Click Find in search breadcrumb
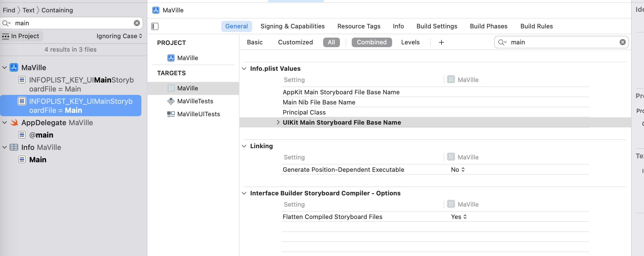This screenshot has width=644, height=256. (9, 10)
